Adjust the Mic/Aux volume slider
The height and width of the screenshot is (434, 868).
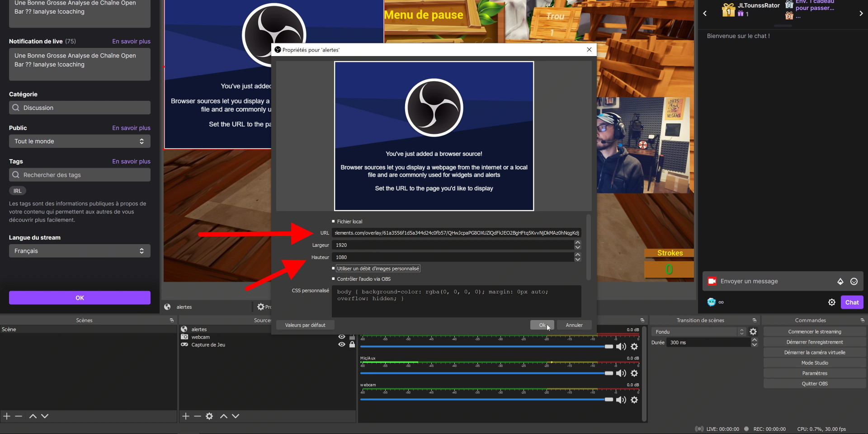coord(486,373)
